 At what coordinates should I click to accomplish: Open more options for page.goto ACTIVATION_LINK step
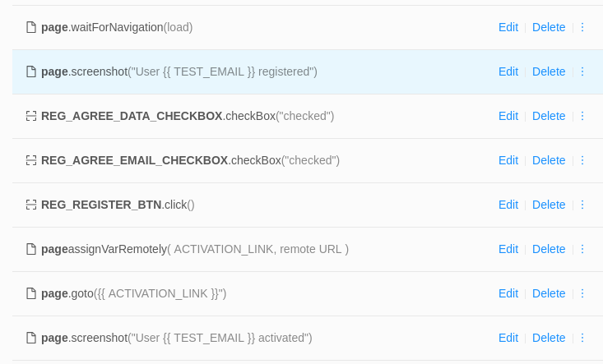pyautogui.click(x=582, y=293)
